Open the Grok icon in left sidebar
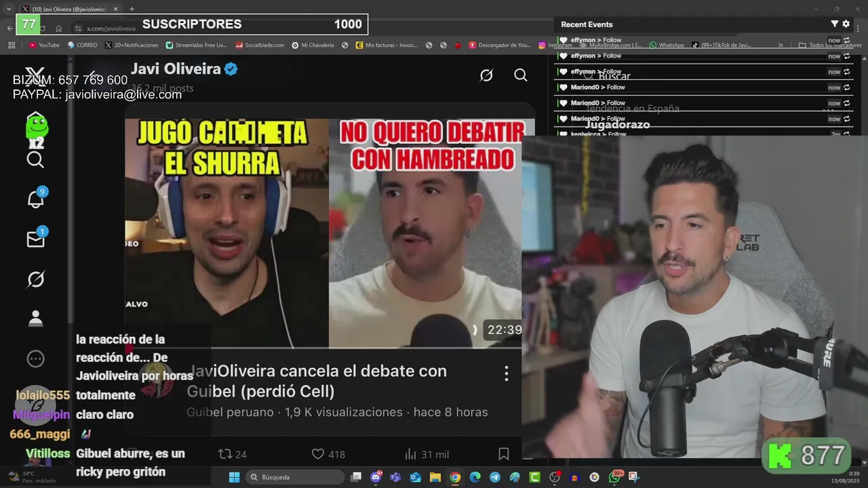868x488 pixels. point(35,279)
